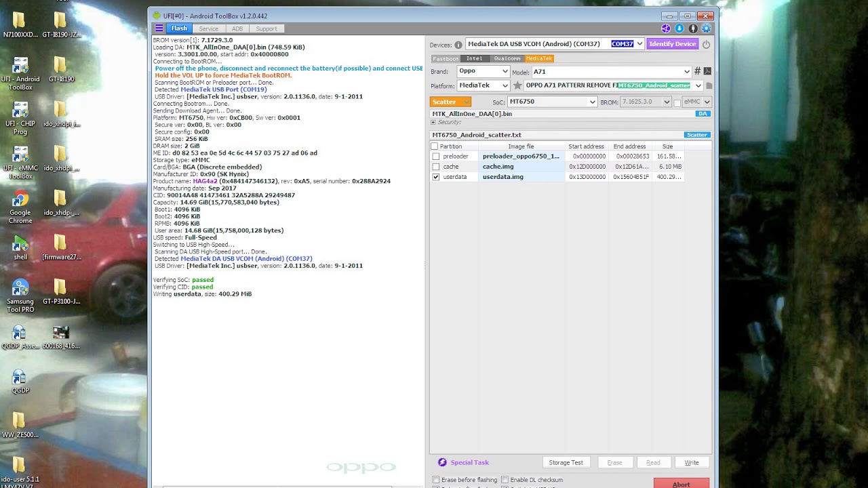Screen dimensions: 868x488
Task: Open the Brand dropdown showing Oppo
Action: click(x=483, y=71)
